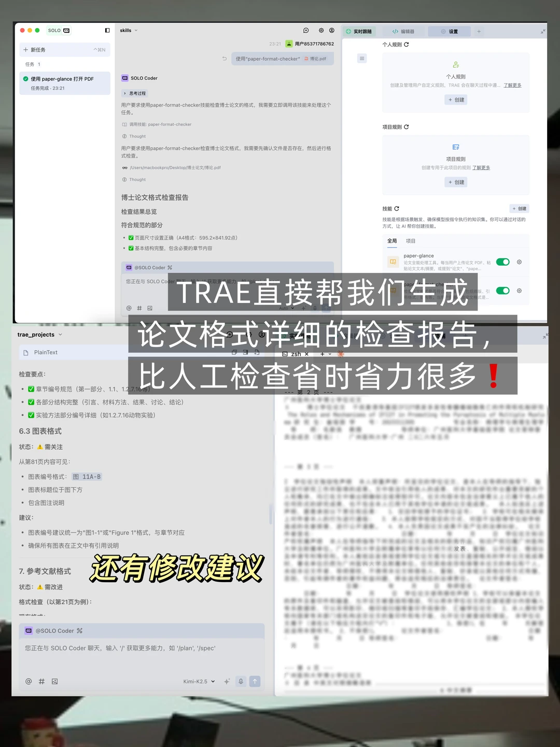Focus the trae_projects chat input field

(x=142, y=655)
